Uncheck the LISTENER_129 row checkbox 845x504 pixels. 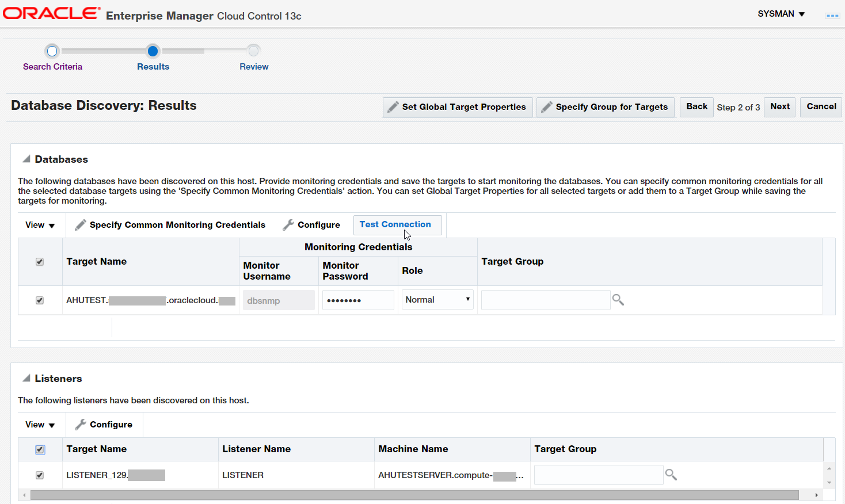[40, 475]
